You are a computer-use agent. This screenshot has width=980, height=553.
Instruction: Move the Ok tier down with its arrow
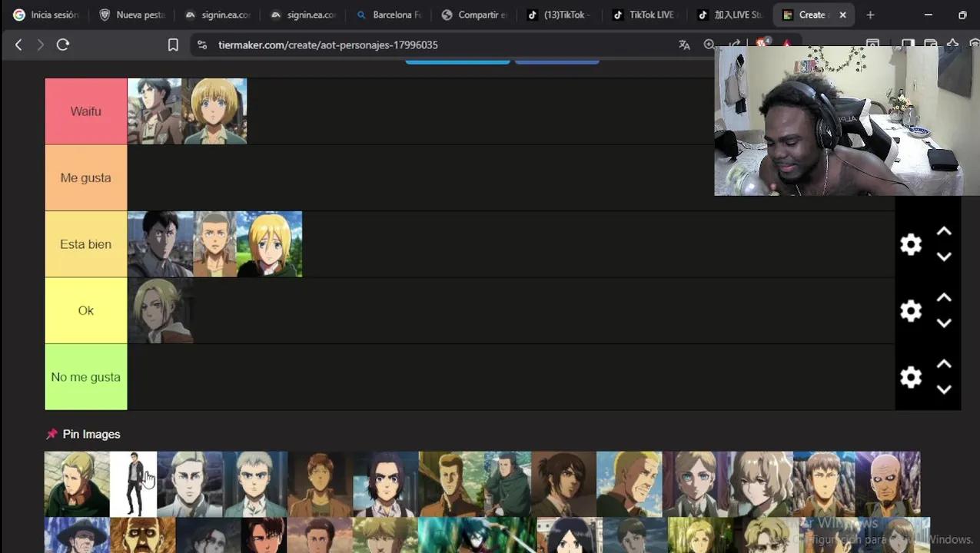(944, 323)
